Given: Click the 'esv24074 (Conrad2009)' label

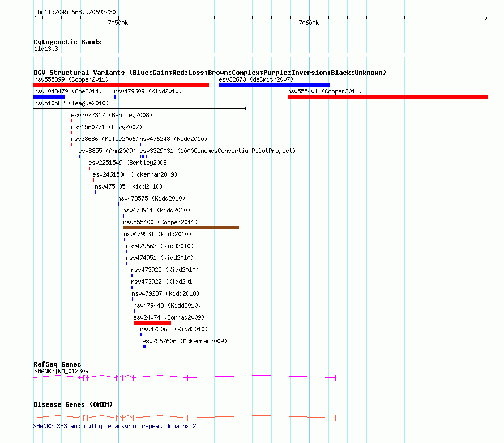Looking at the screenshot, I should [x=169, y=317].
